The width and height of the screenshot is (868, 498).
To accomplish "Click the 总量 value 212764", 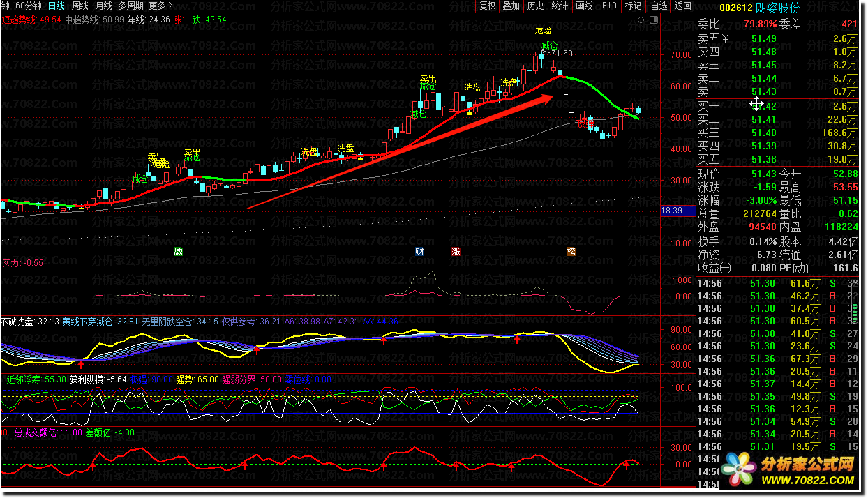I will pos(758,214).
